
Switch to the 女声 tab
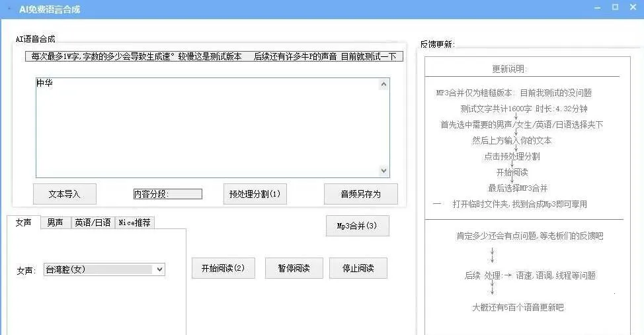(23, 222)
